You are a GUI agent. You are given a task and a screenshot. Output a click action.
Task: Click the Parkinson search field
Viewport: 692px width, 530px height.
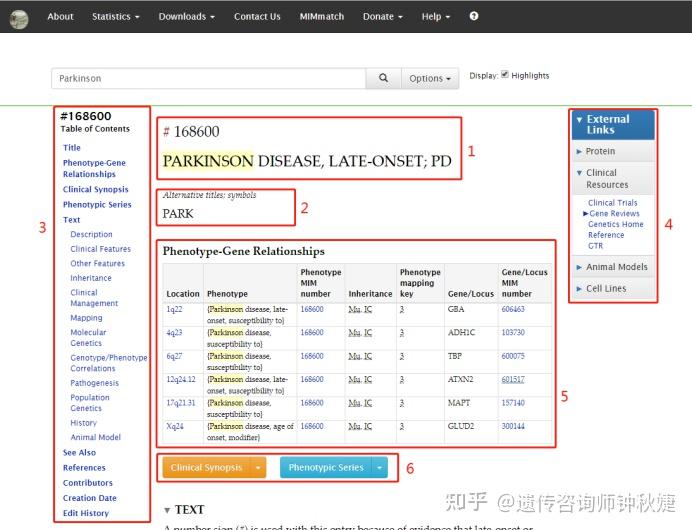click(209, 78)
